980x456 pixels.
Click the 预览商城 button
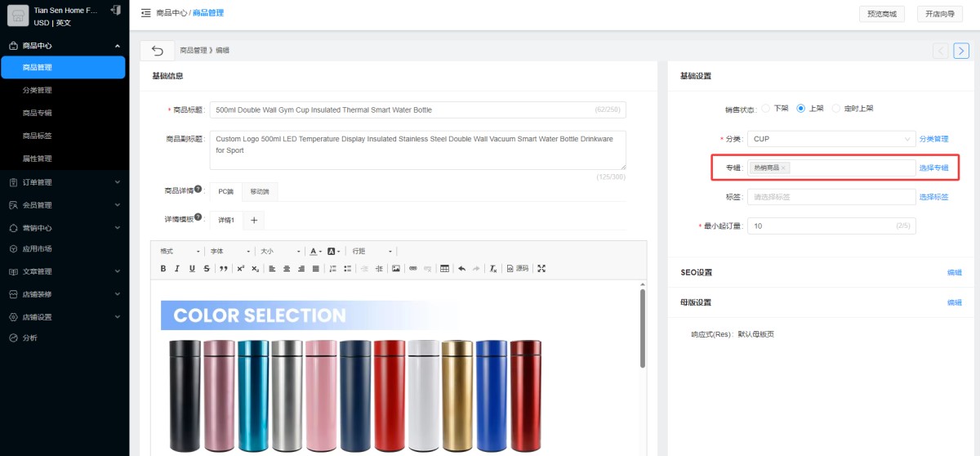(x=882, y=14)
